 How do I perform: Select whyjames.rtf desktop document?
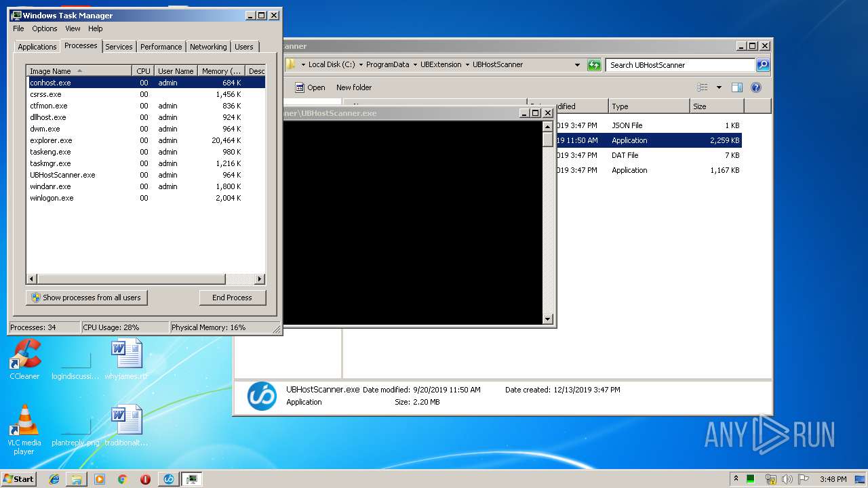(127, 360)
